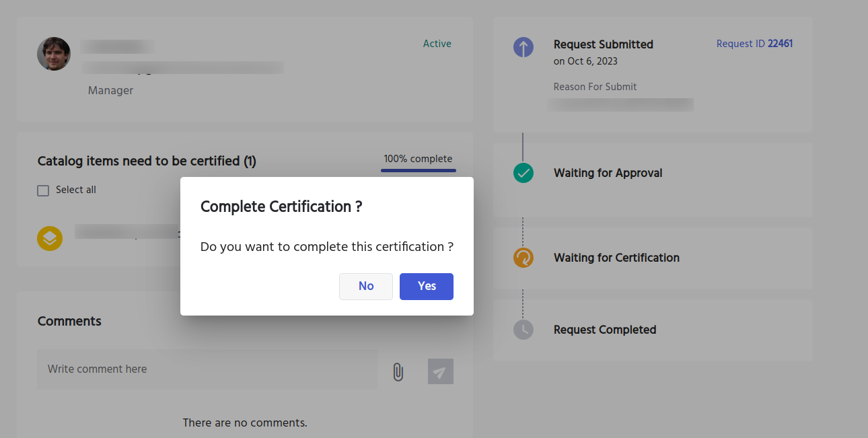Image resolution: width=868 pixels, height=438 pixels.
Task: Click the send comment paper plane icon
Action: tap(440, 371)
